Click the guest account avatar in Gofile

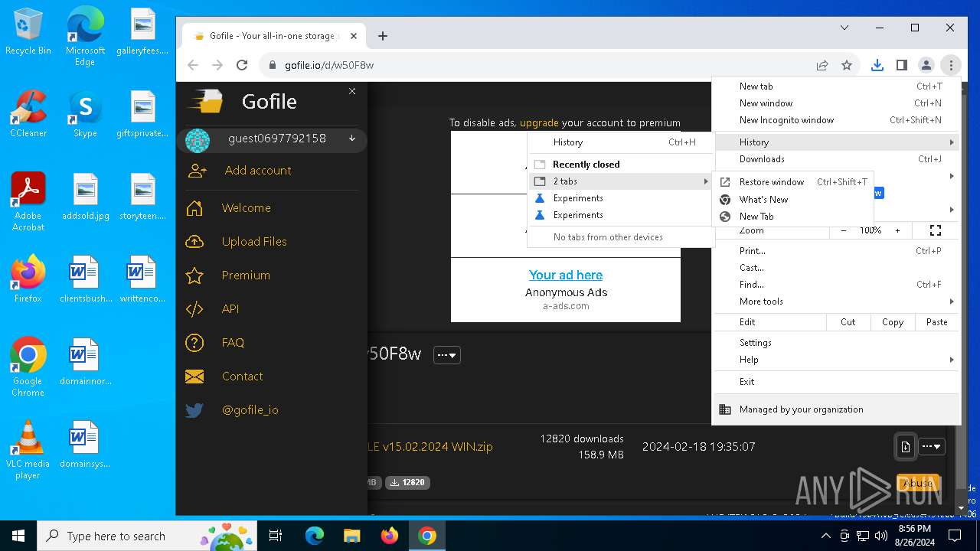[x=198, y=140]
